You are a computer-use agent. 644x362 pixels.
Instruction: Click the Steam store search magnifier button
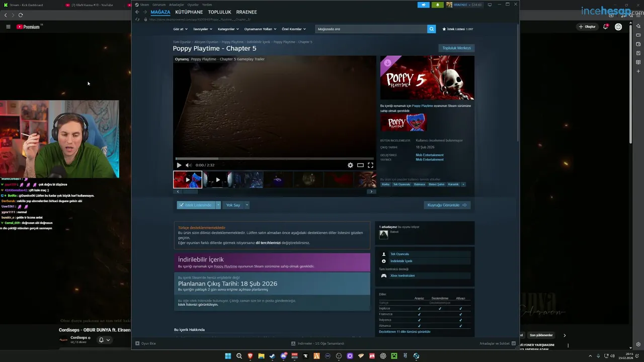pos(431,29)
